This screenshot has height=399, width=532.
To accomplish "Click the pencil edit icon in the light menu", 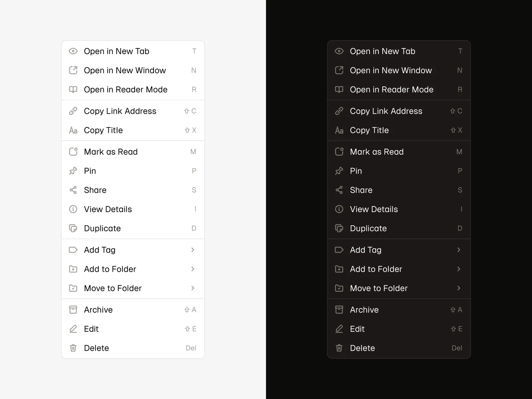I will click(x=73, y=329).
